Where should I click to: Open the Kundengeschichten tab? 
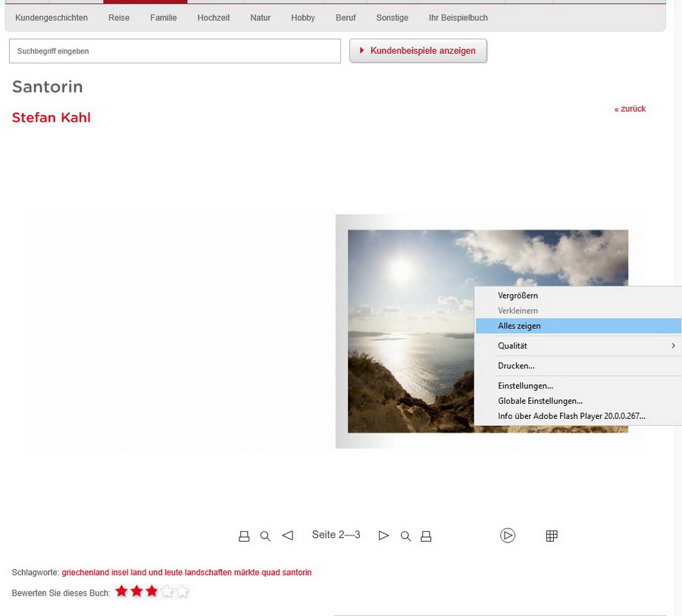point(52,18)
